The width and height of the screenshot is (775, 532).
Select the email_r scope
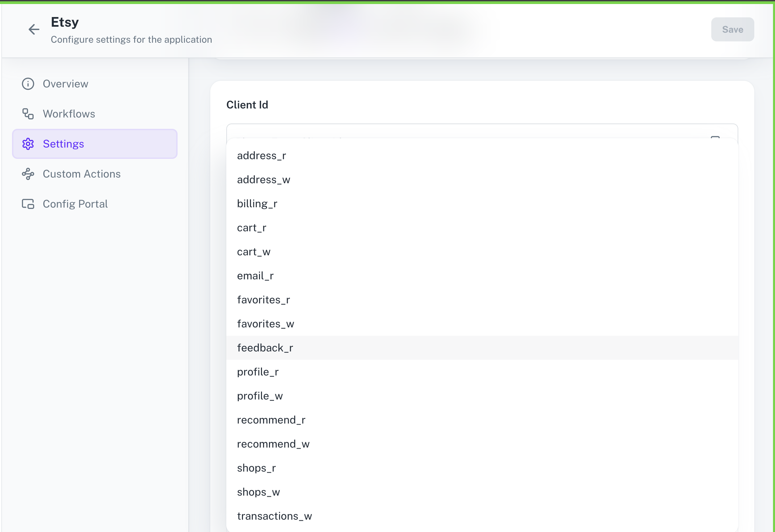click(x=255, y=275)
